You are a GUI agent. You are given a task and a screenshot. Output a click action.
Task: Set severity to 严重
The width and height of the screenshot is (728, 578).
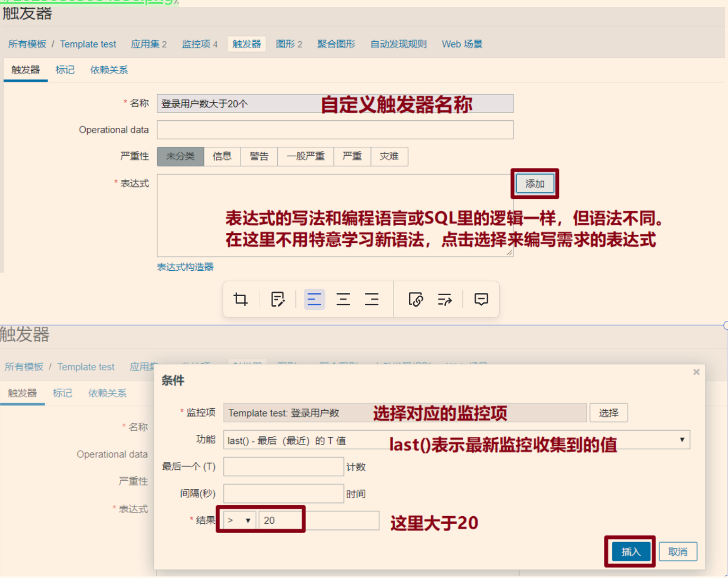point(352,156)
